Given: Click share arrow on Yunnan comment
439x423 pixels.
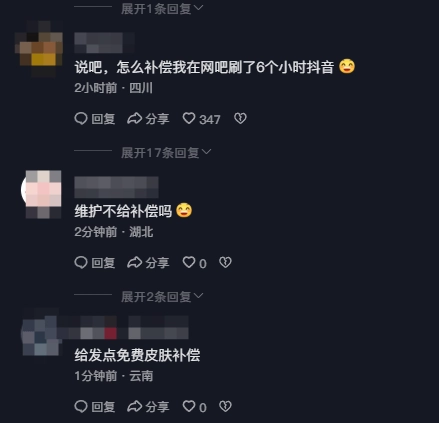Looking at the screenshot, I should [x=135, y=406].
